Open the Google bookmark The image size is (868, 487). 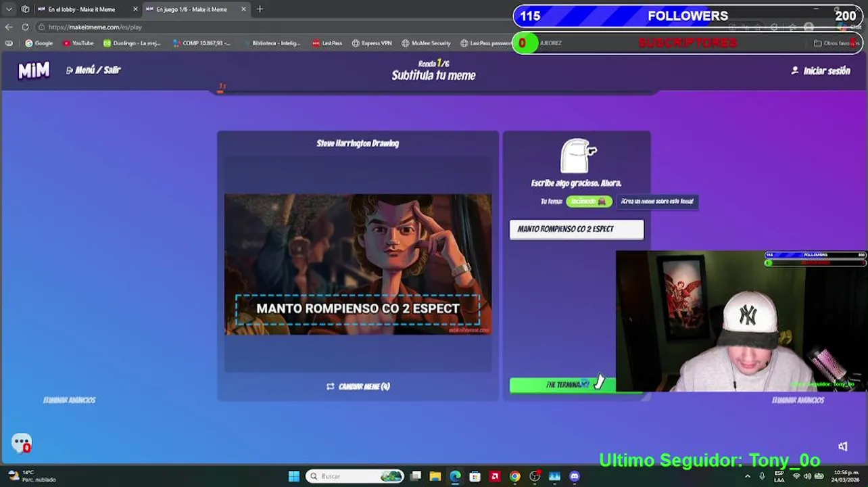tap(39, 43)
